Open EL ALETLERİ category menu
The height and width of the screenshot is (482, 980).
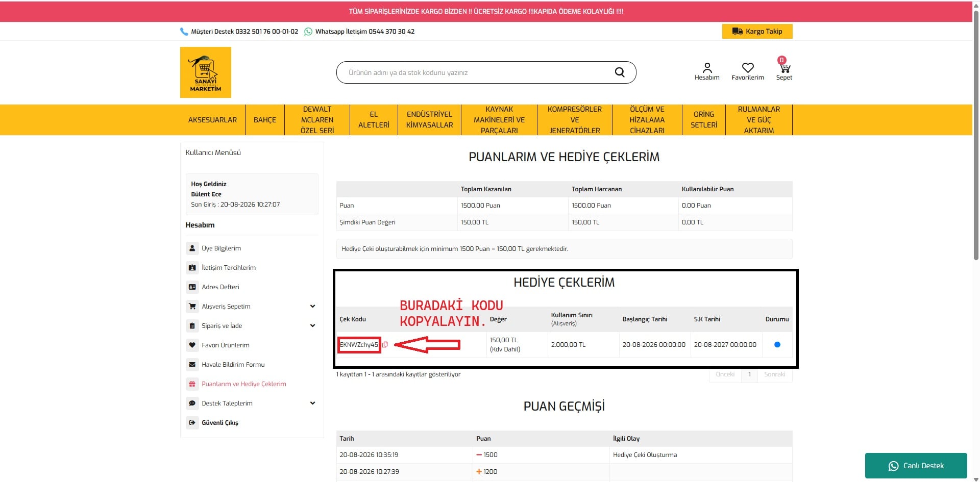(374, 120)
